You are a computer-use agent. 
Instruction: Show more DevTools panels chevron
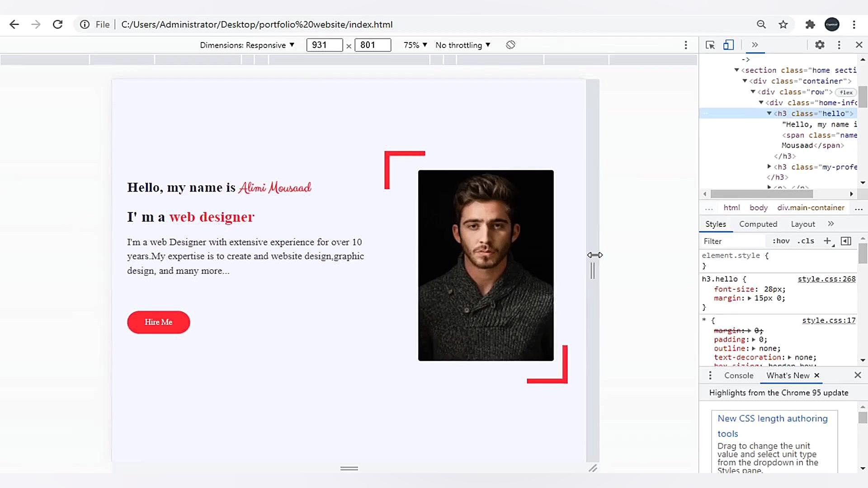(x=755, y=45)
